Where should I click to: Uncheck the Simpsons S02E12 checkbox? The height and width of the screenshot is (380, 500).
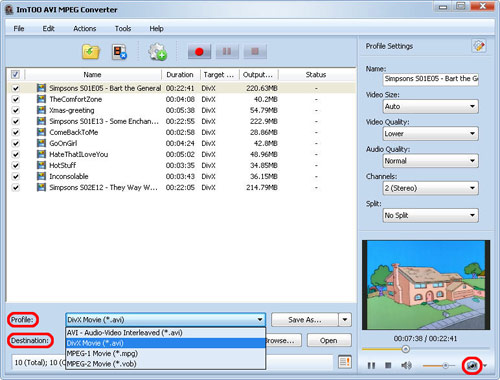click(15, 187)
